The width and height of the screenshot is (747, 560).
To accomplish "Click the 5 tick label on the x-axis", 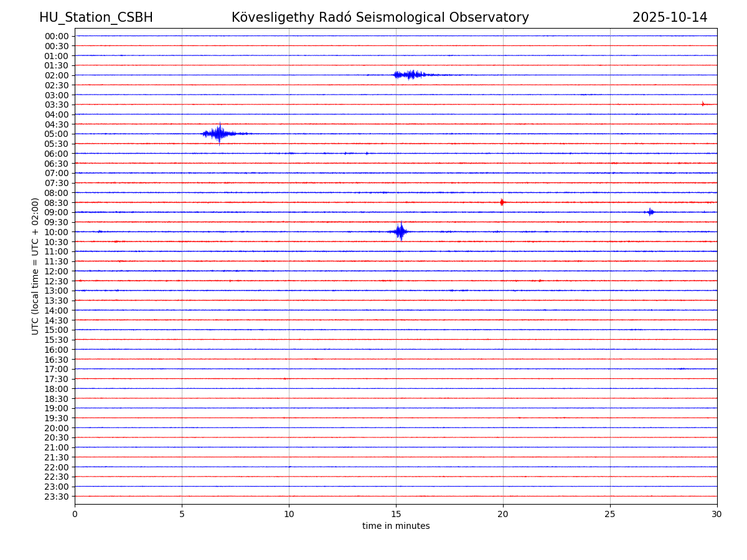I will (x=182, y=515).
